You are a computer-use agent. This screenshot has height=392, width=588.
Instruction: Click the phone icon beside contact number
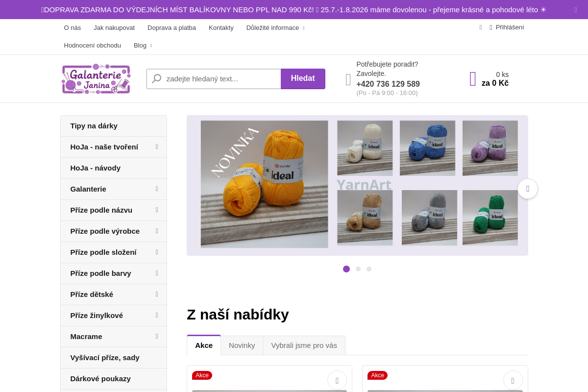pos(348,79)
